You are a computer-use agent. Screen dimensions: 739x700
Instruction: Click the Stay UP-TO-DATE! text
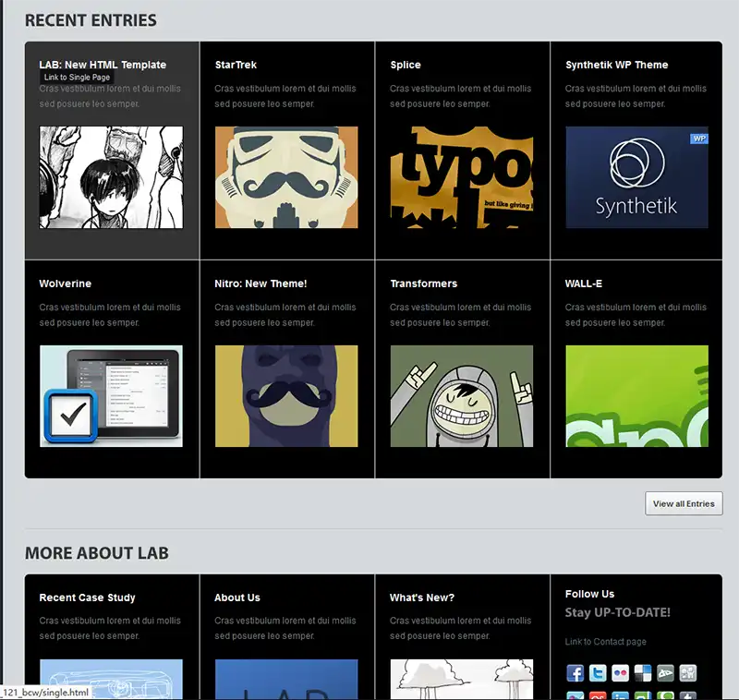[x=617, y=612]
